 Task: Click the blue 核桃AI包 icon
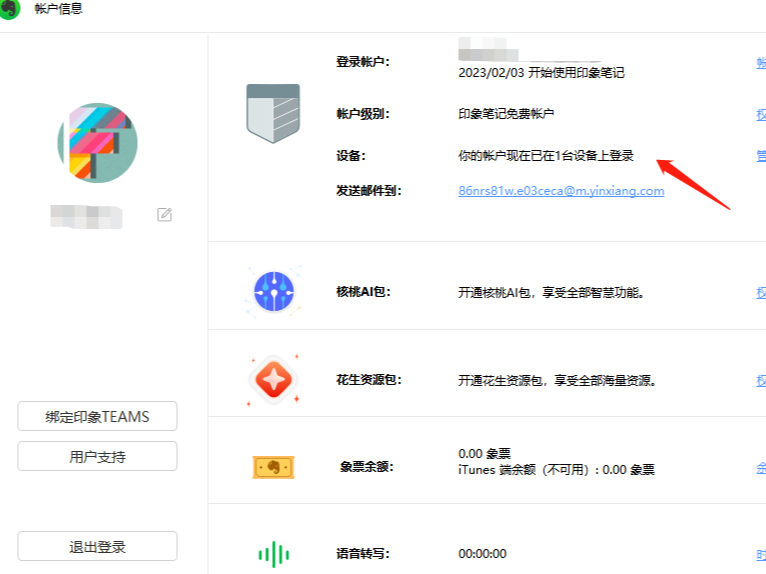(274, 292)
